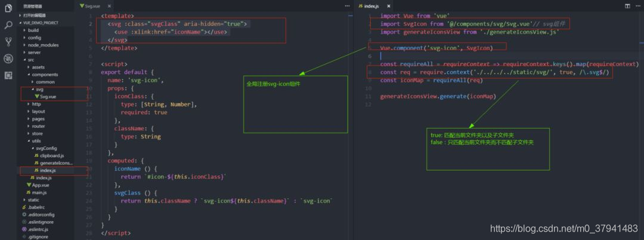The width and height of the screenshot is (644, 240).
Task: Open the Source Control view
Action: 8,42
